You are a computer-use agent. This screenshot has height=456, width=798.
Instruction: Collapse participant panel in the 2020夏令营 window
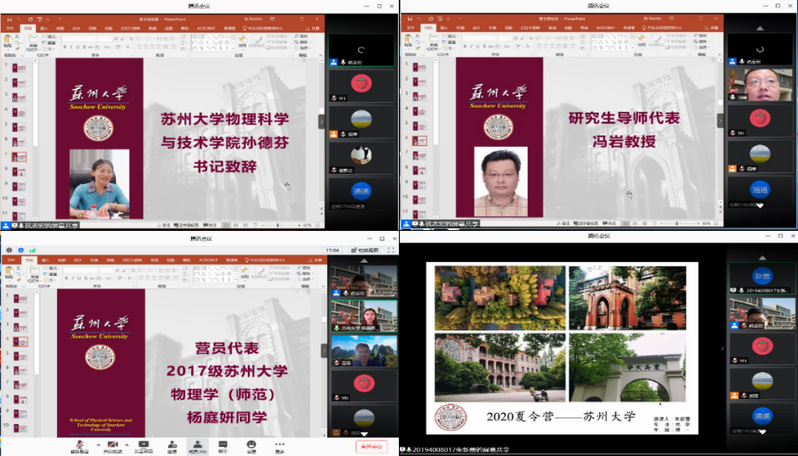click(722, 349)
